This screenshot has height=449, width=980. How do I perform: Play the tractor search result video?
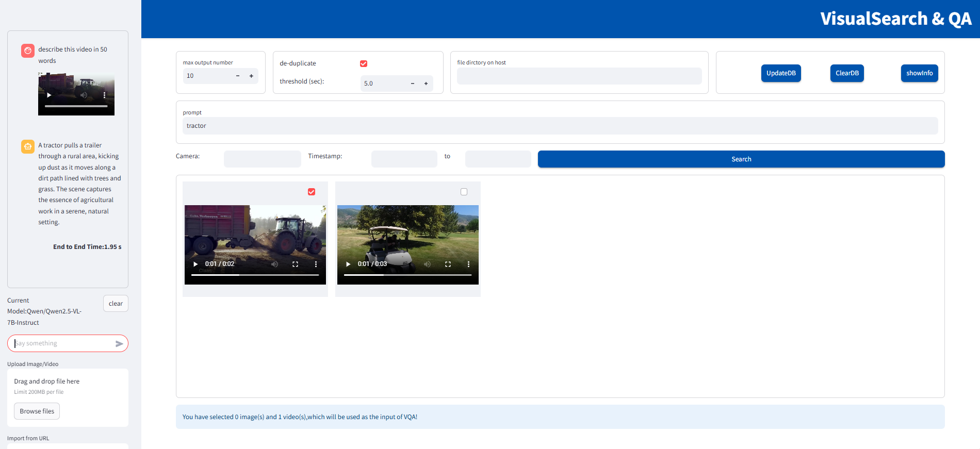[x=195, y=264]
